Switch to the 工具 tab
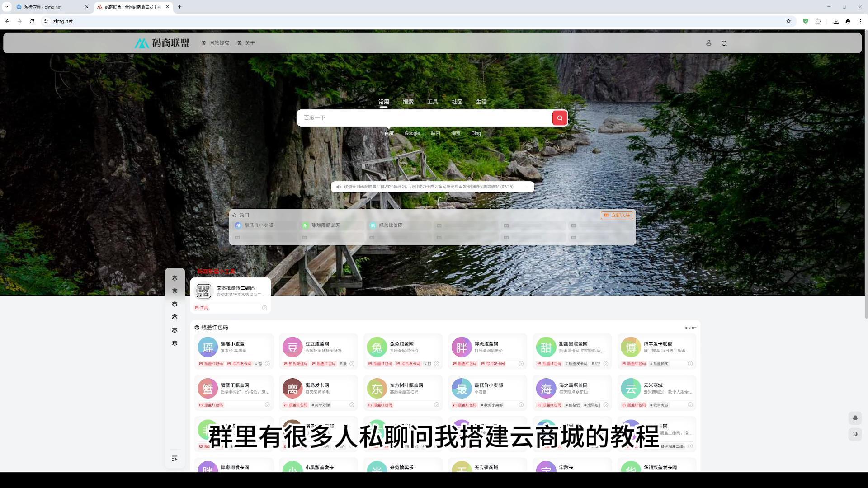The width and height of the screenshot is (868, 488). coord(433,102)
